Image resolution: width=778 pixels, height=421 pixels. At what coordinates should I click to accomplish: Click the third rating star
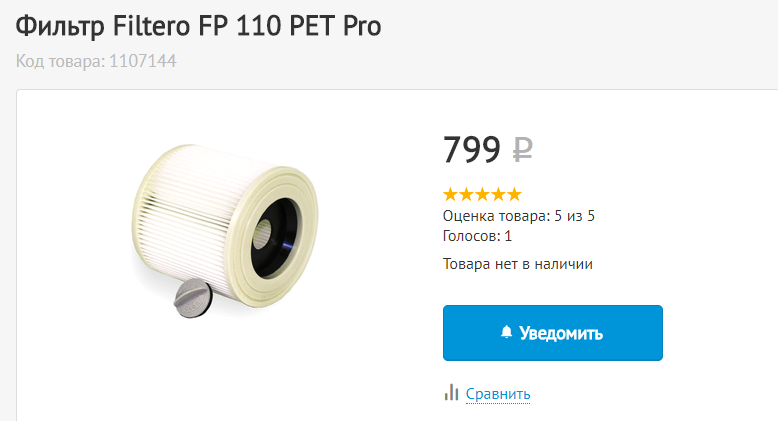click(x=482, y=194)
